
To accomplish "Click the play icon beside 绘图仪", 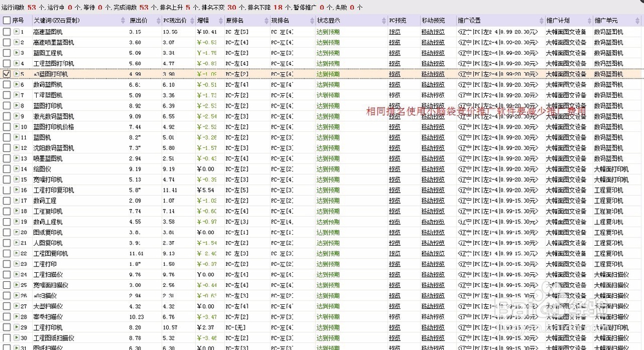I will point(17,169).
